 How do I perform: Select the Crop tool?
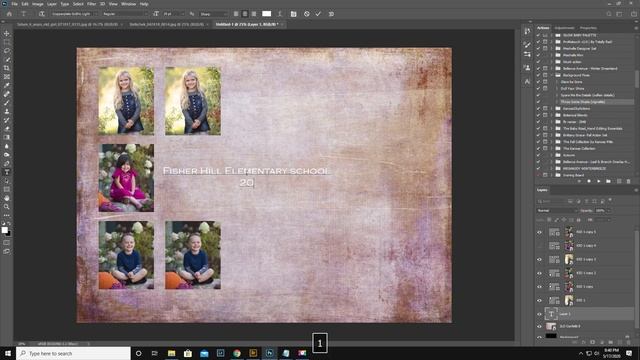point(7,68)
